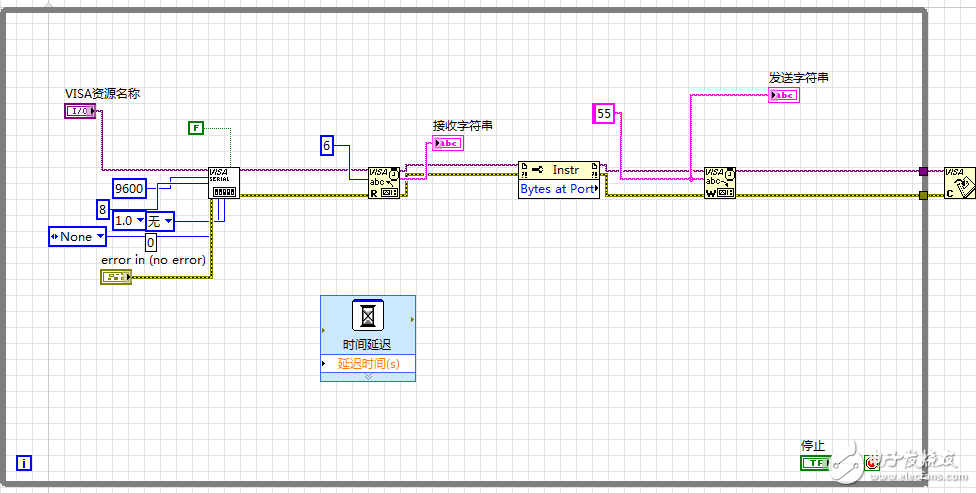This screenshot has height=493, width=976.
Task: Select the error in (no error) label
Action: pyautogui.click(x=153, y=260)
